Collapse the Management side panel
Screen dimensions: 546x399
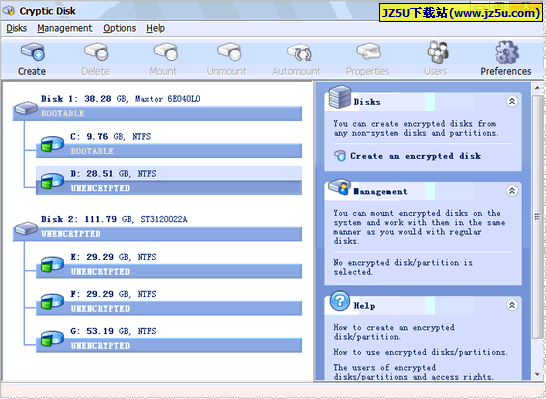pyautogui.click(x=512, y=191)
